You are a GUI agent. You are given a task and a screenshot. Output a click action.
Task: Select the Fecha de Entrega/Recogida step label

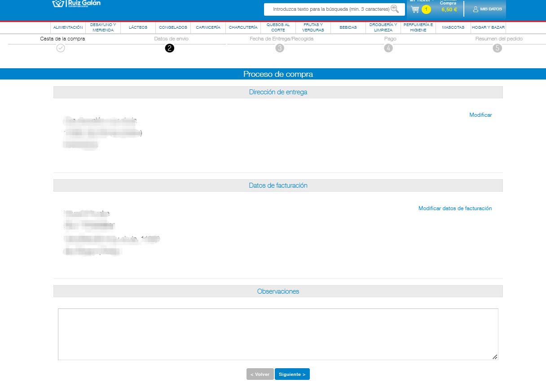pyautogui.click(x=282, y=39)
